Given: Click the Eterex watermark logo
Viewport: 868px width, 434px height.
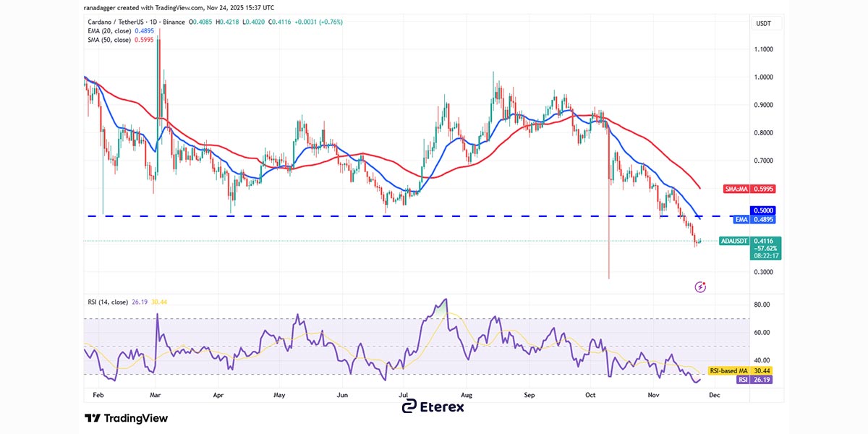Looking at the screenshot, I should [x=433, y=407].
